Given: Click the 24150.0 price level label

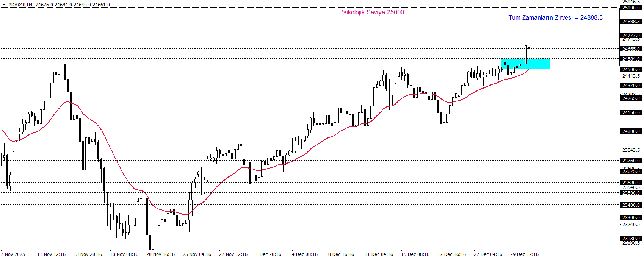Looking at the screenshot, I should (x=631, y=112).
